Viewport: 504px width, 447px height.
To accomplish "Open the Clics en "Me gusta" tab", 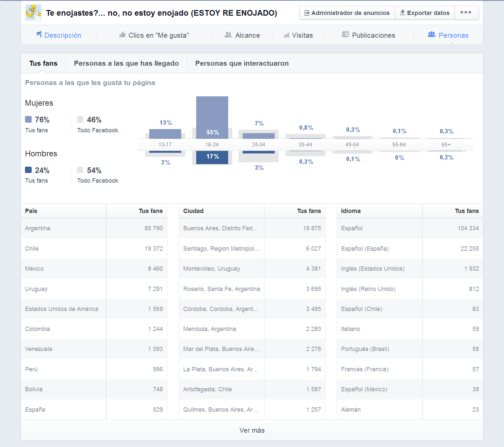I will tap(154, 35).
